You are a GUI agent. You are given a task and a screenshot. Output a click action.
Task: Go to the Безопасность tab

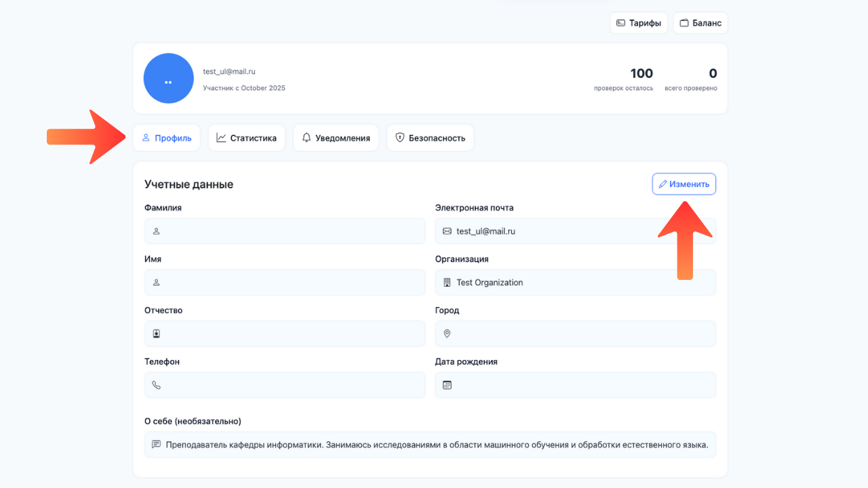coord(430,138)
